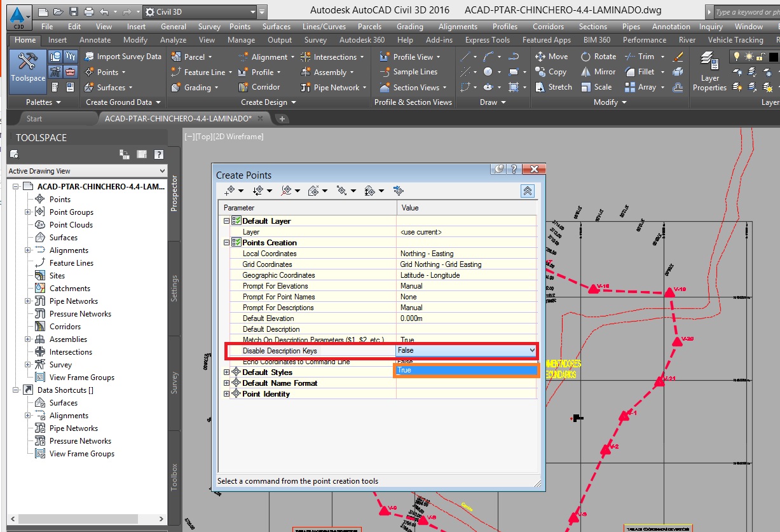Open the Surfaces menu in menu bar
780x532 pixels.
[x=277, y=27]
